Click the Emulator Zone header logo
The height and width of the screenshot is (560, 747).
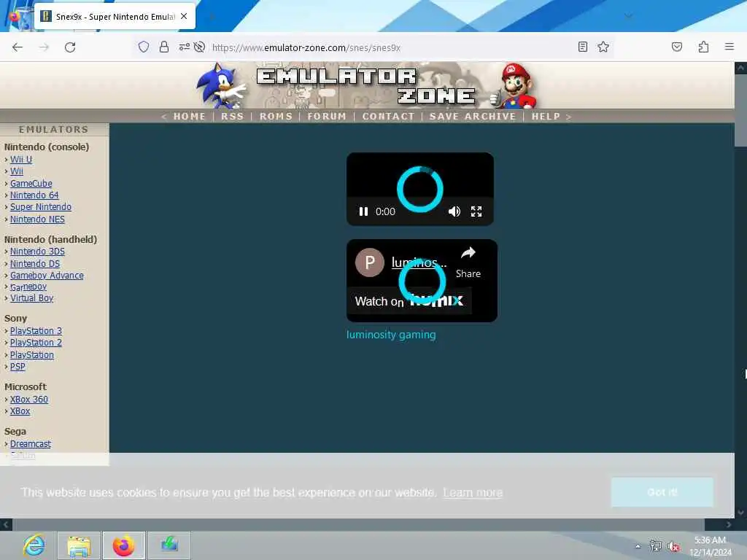367,86
